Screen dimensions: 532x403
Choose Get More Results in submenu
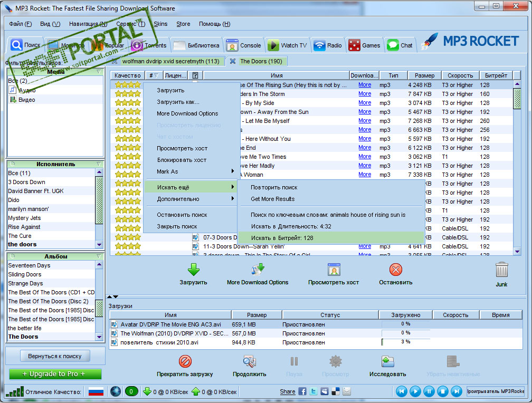[x=331, y=199]
